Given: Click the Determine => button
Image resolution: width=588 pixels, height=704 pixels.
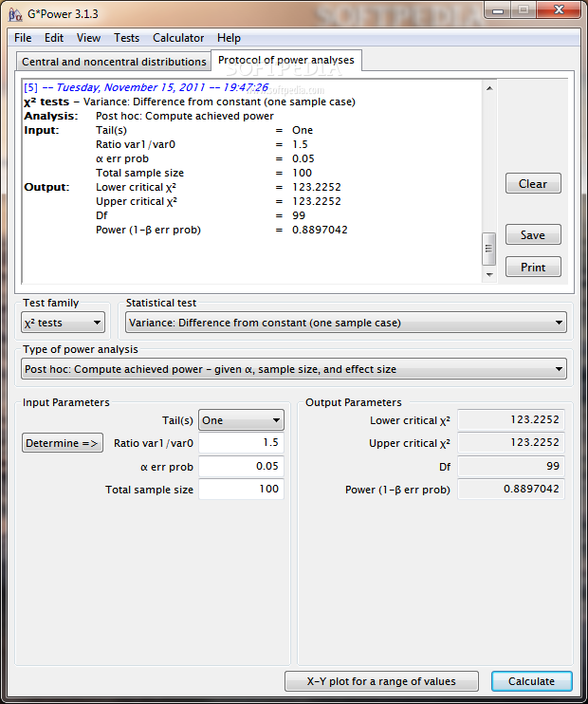Looking at the screenshot, I should click(63, 443).
